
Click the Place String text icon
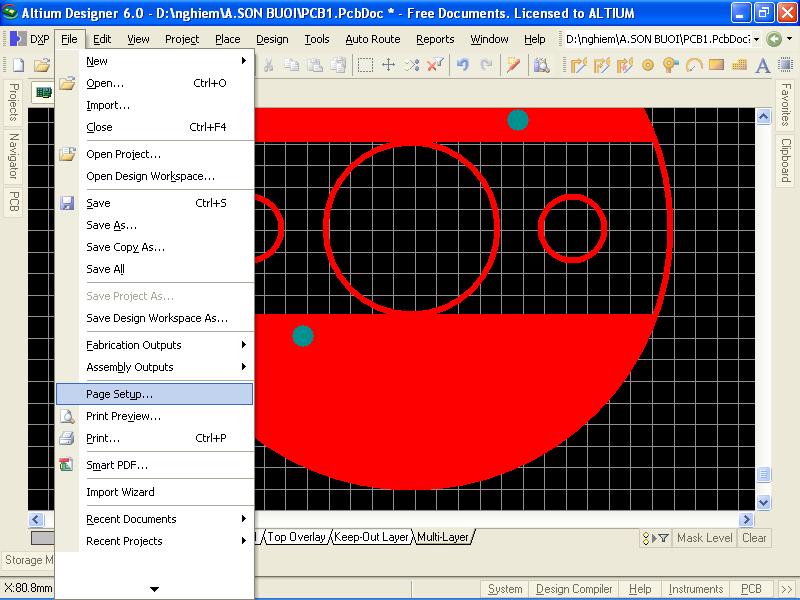[761, 65]
